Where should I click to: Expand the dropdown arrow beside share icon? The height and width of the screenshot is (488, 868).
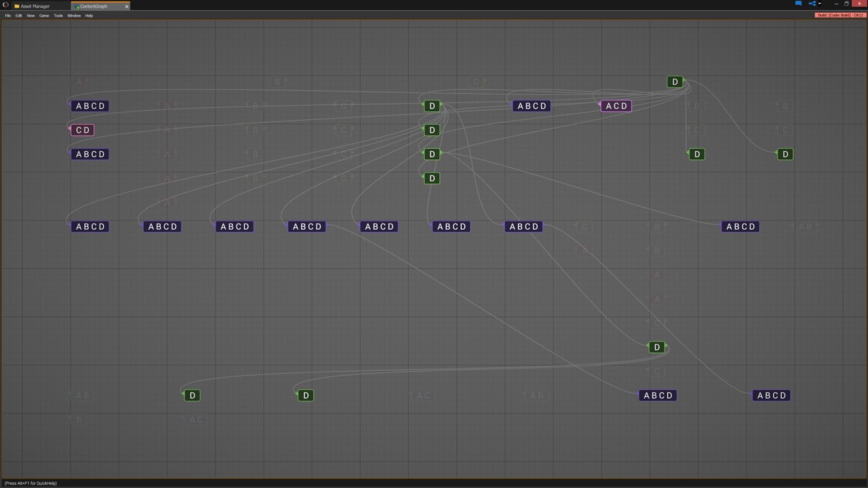click(819, 4)
